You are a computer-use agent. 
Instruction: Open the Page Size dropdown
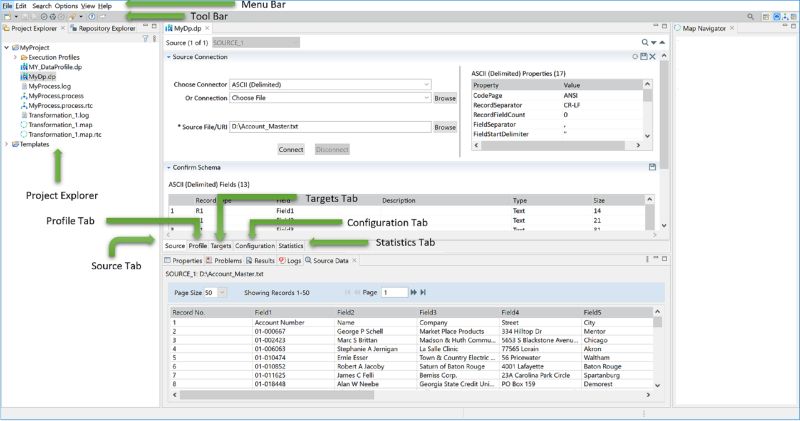[222, 292]
